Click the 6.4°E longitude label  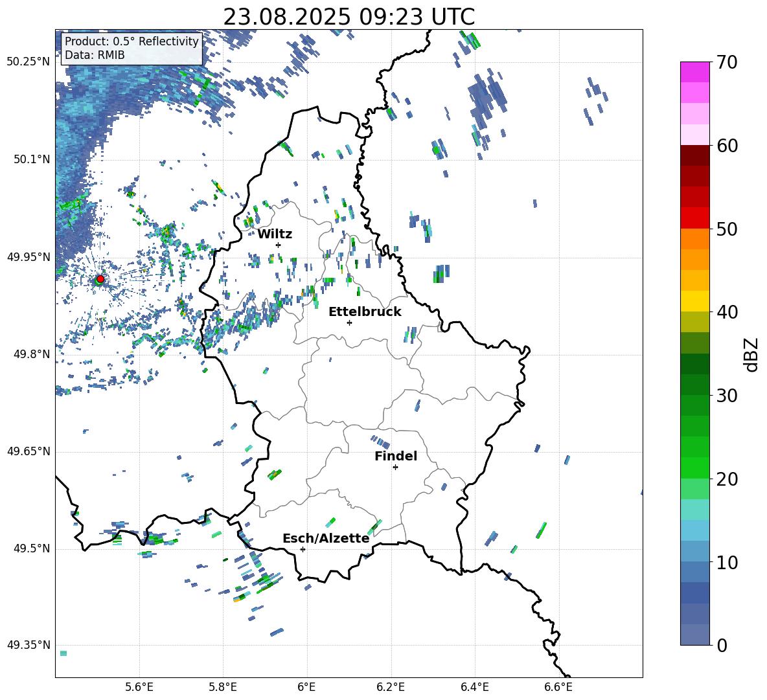[x=474, y=688]
